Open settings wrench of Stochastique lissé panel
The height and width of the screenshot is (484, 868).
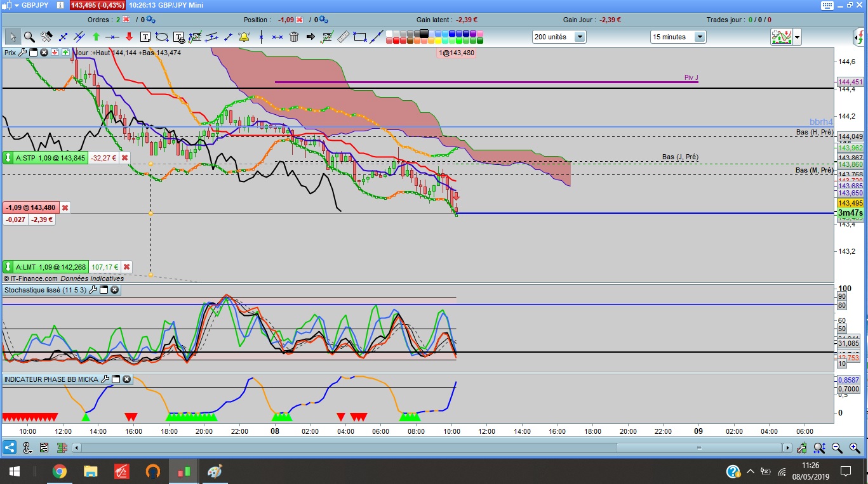pos(93,290)
